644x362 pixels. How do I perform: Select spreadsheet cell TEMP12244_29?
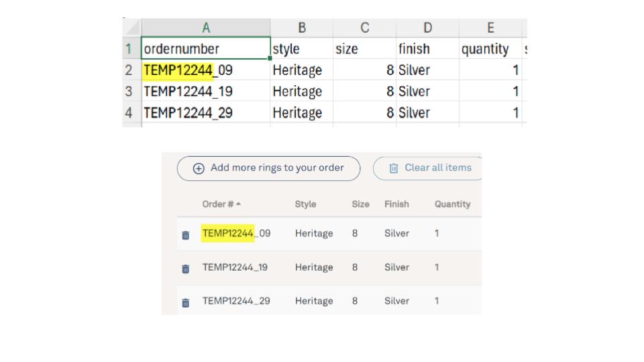pos(206,113)
